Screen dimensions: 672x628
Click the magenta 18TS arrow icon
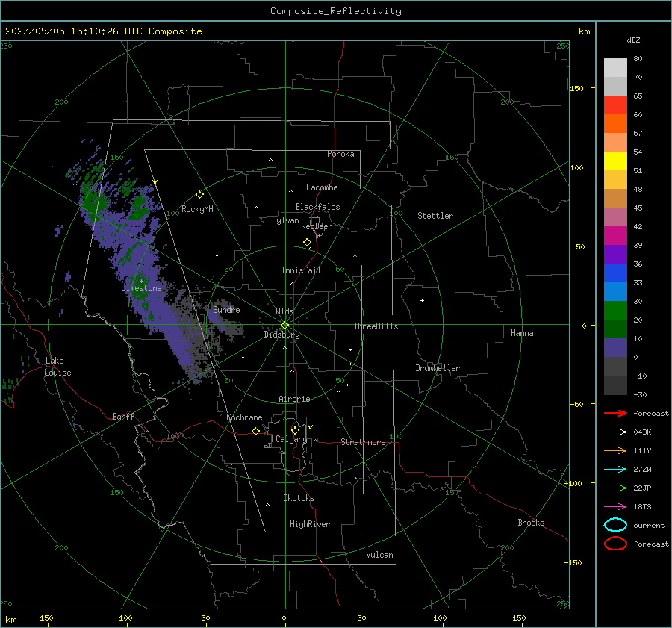(x=615, y=507)
